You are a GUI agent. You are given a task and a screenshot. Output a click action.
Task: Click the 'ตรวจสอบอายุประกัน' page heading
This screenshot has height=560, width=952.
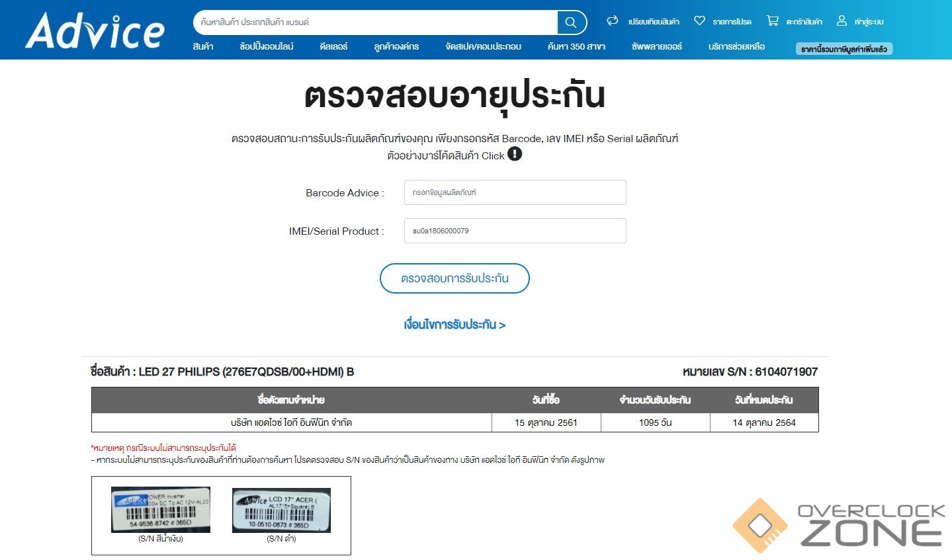pyautogui.click(x=454, y=95)
